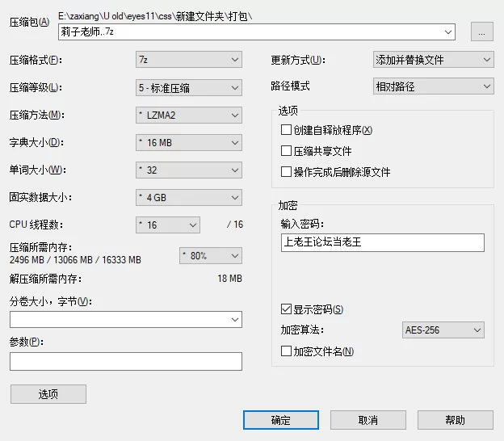The width and height of the screenshot is (504, 441).
Task: Open 分卷大小 volume size combo box
Action: 126,319
